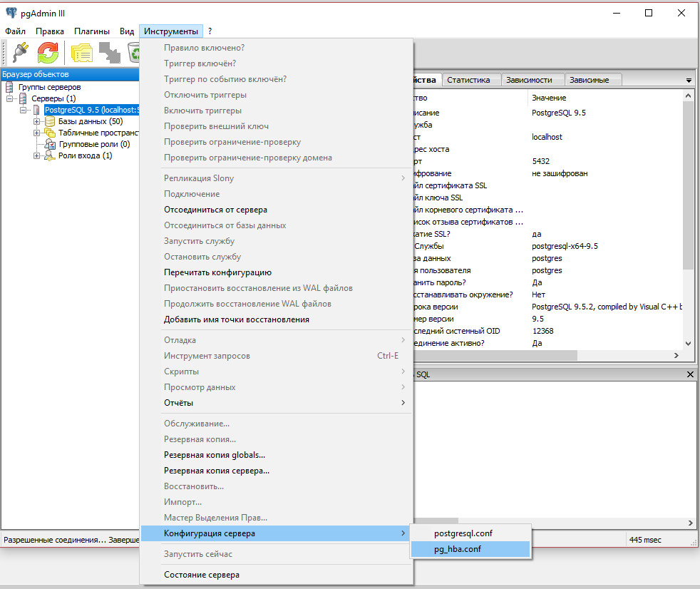Image resolution: width=700 pixels, height=589 pixels.
Task: Click the recycle bin drop-object icon
Action: point(134,53)
